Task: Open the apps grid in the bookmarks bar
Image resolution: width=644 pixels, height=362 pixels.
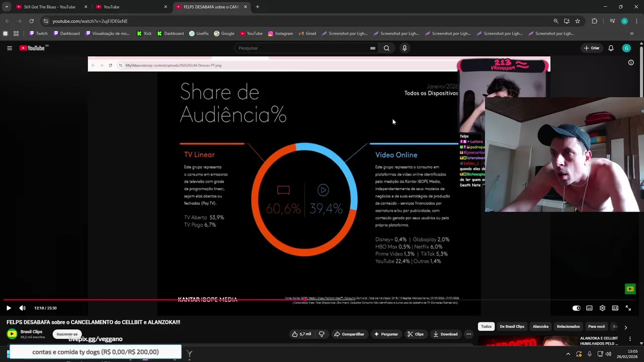Action: [x=16, y=34]
